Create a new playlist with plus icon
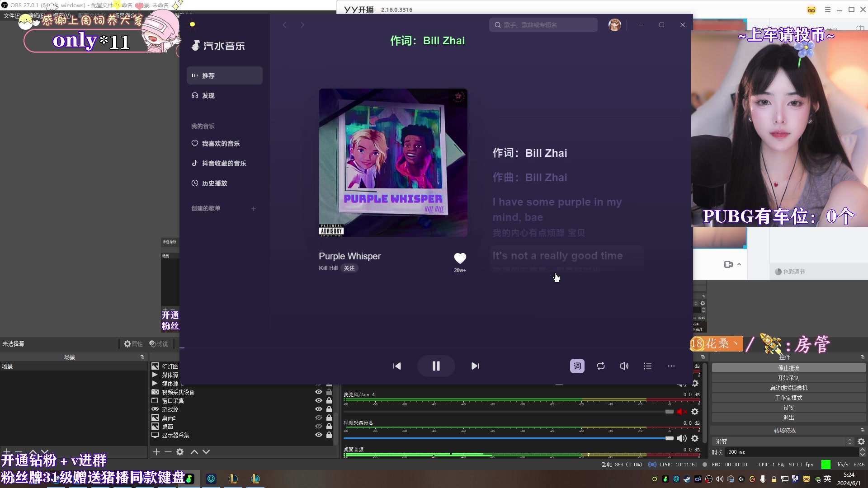 [254, 209]
